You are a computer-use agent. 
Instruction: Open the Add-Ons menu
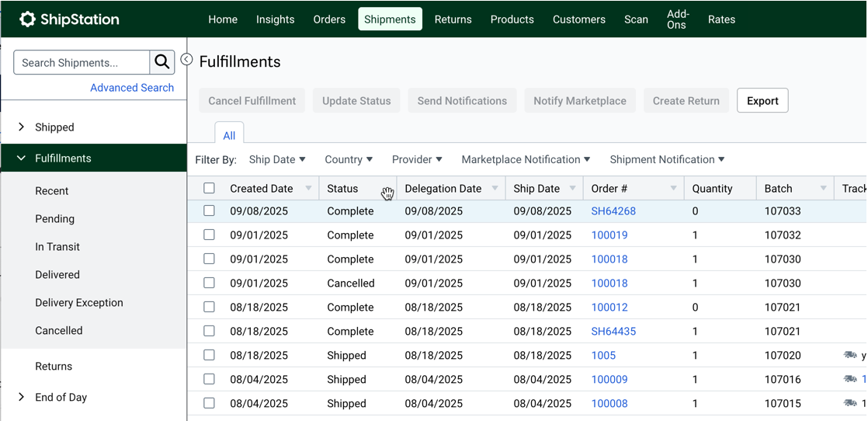pyautogui.click(x=678, y=19)
